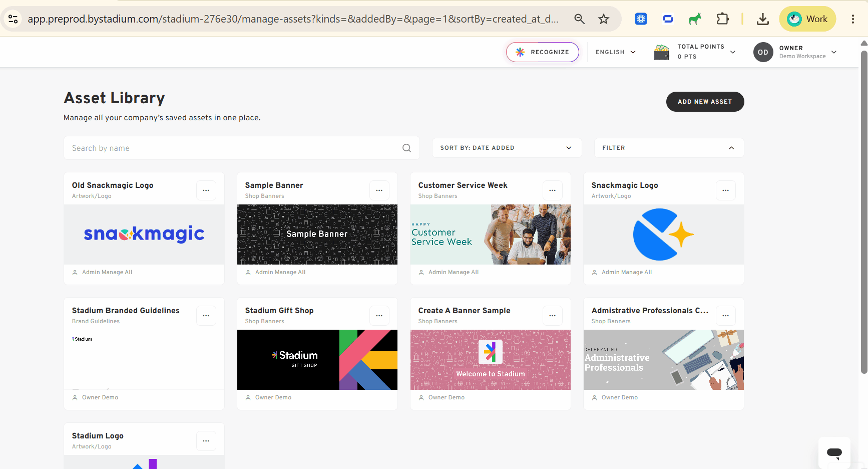View site information icon in address bar
Screen dimensions: 868x469
coord(13,19)
